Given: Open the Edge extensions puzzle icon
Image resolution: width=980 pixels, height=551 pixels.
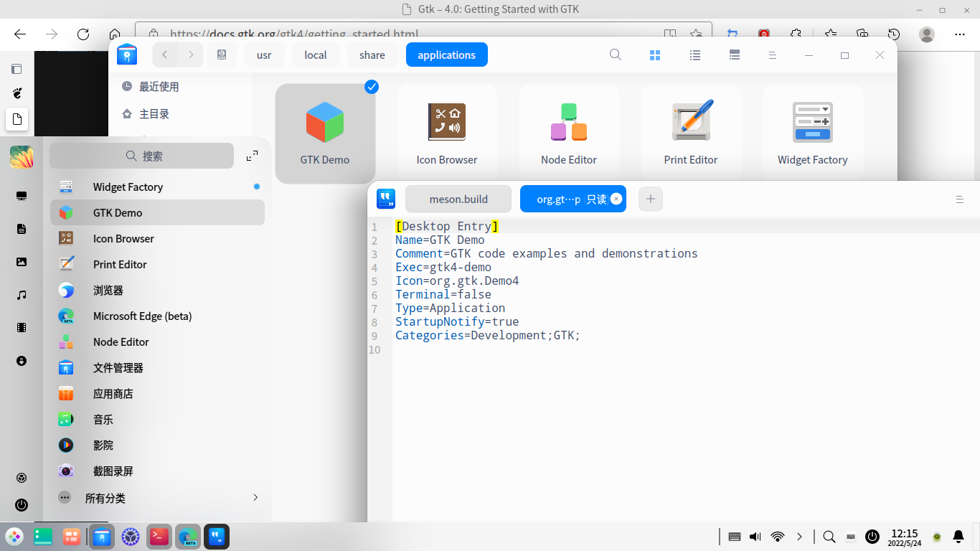Looking at the screenshot, I should click(796, 34).
